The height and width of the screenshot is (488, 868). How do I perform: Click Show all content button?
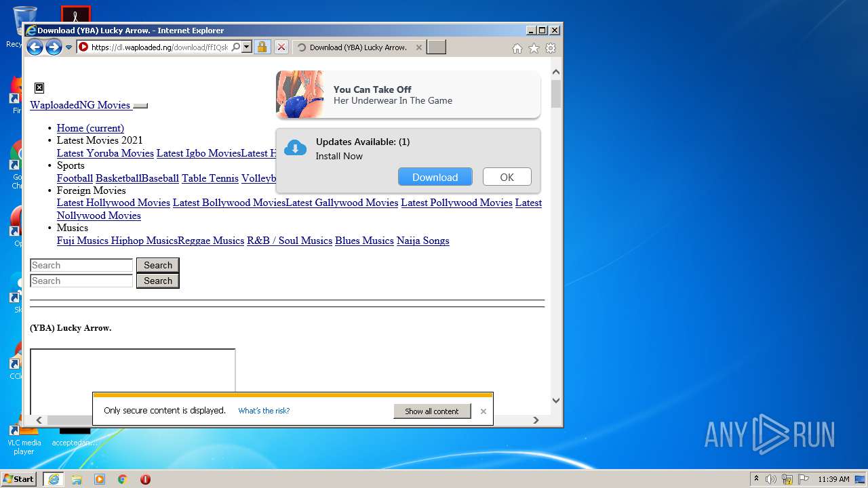(432, 411)
